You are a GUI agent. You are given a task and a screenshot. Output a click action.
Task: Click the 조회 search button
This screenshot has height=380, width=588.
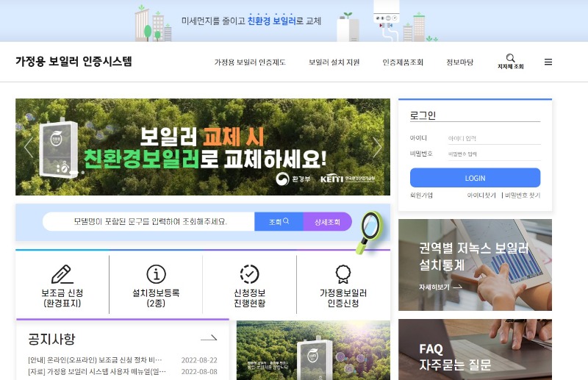[x=279, y=222]
